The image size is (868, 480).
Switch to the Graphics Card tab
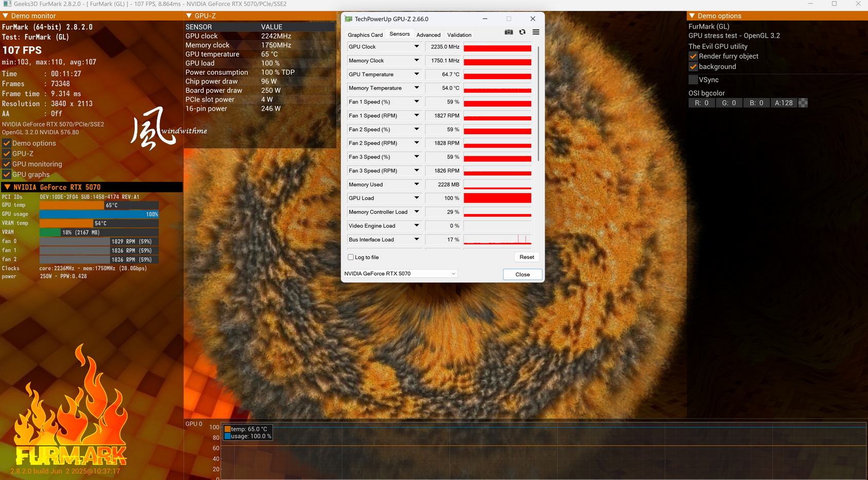pyautogui.click(x=365, y=35)
